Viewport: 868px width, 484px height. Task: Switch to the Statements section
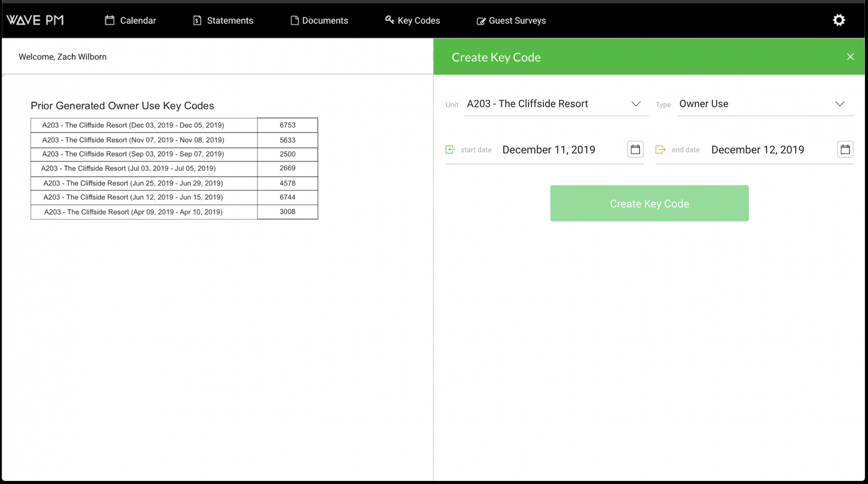(230, 21)
